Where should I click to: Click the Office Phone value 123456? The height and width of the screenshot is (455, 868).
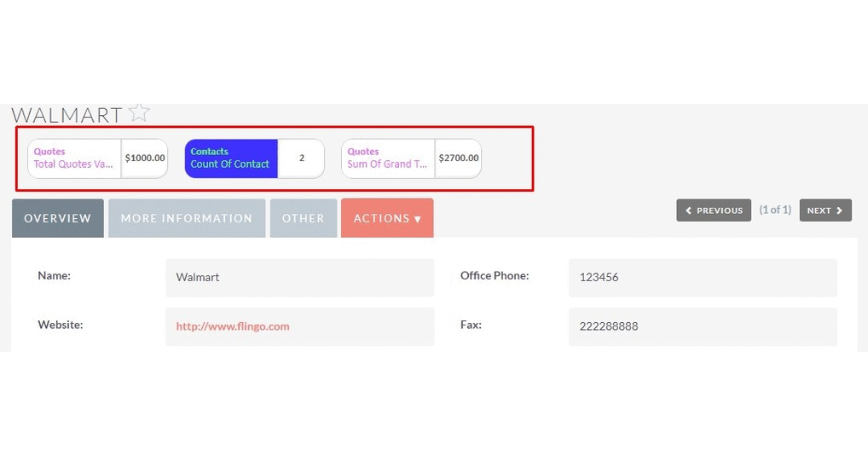pos(703,278)
